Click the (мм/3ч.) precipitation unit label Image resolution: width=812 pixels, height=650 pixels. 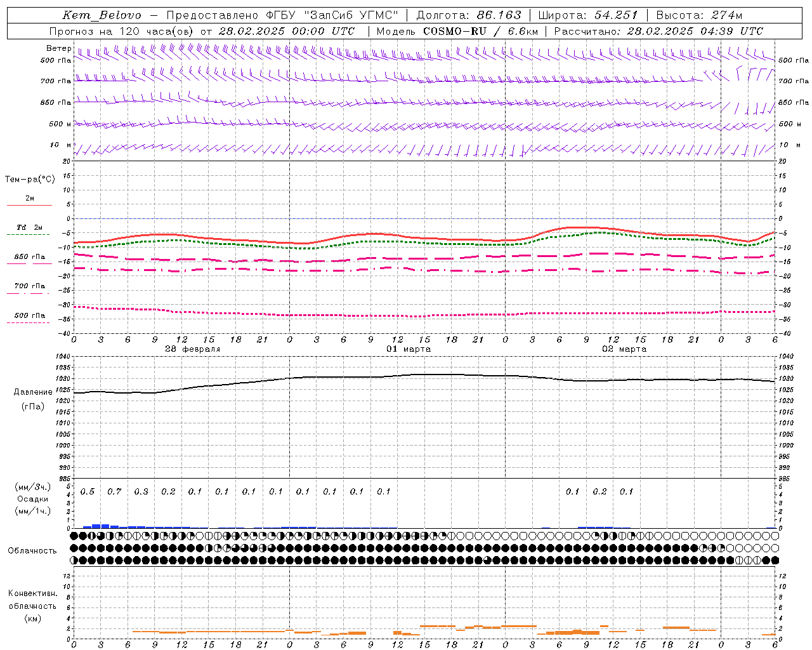click(x=33, y=487)
